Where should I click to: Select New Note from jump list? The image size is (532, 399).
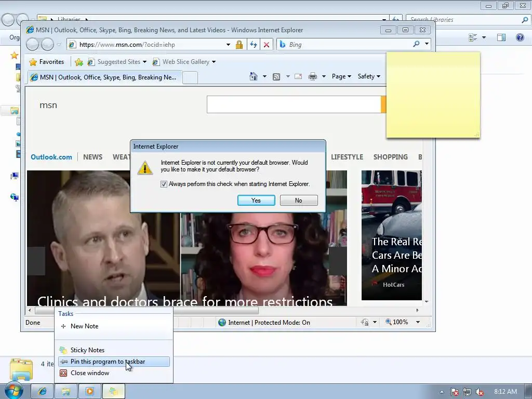pos(114,326)
